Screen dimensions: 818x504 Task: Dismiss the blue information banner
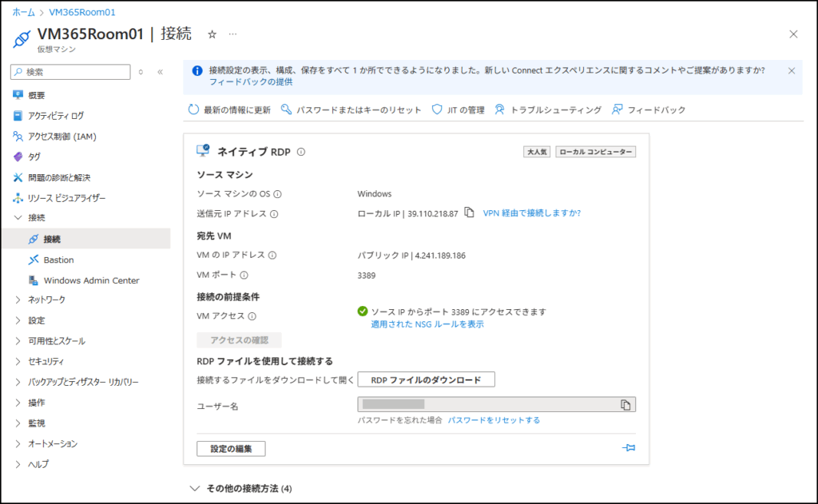[x=792, y=71]
